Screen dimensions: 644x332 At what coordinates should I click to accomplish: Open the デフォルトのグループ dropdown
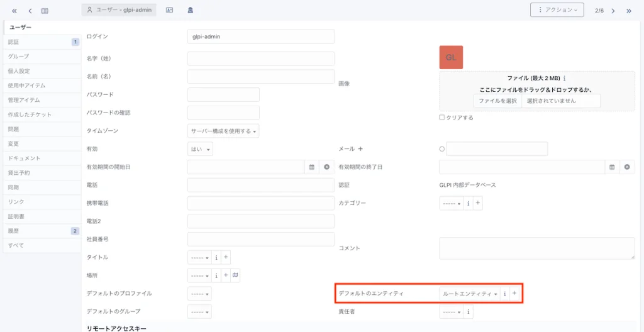(x=199, y=311)
